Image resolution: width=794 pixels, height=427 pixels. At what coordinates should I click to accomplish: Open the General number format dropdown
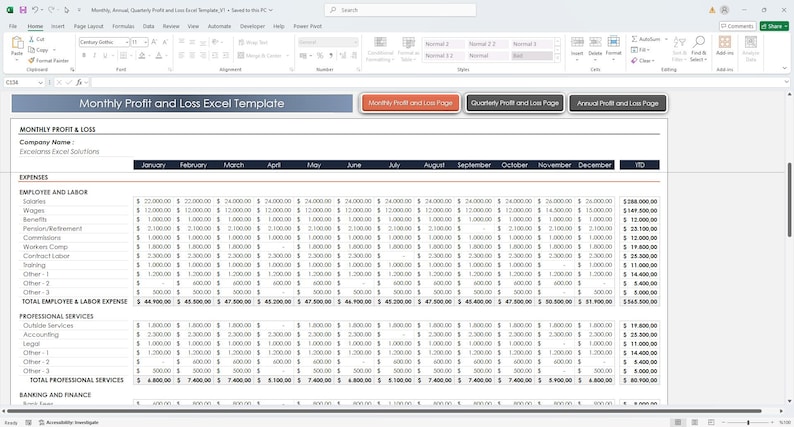355,42
